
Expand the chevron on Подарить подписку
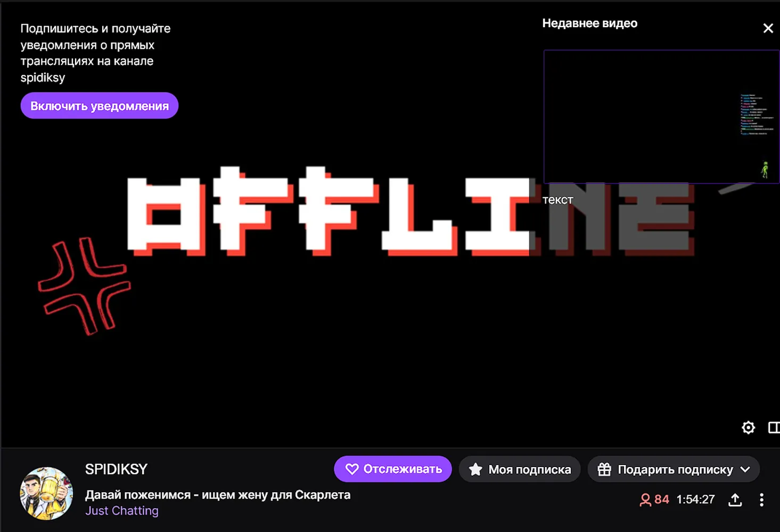[x=745, y=469]
